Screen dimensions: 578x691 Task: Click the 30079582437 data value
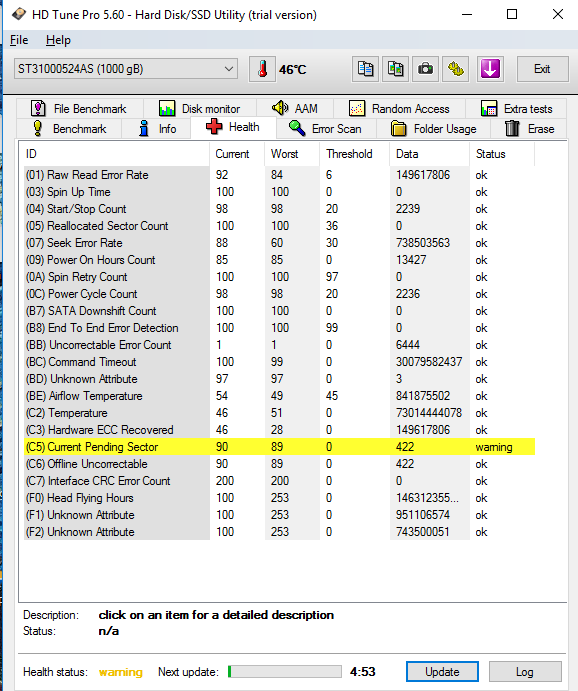429,362
